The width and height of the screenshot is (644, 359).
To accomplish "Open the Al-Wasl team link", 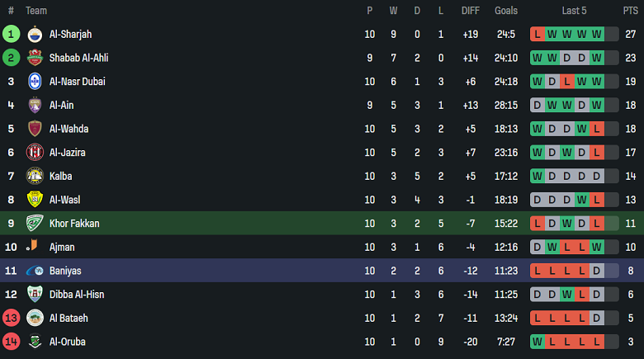I will 65,200.
